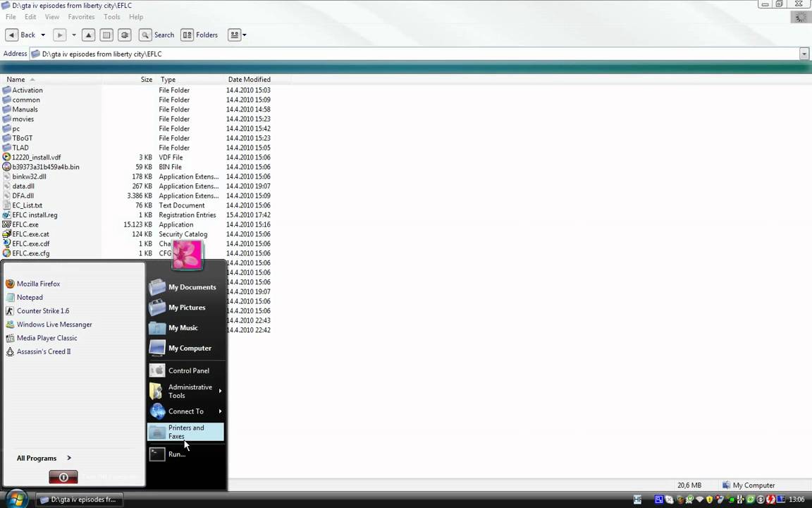
Task: Open the Forward history dropdown arrow
Action: pos(73,35)
